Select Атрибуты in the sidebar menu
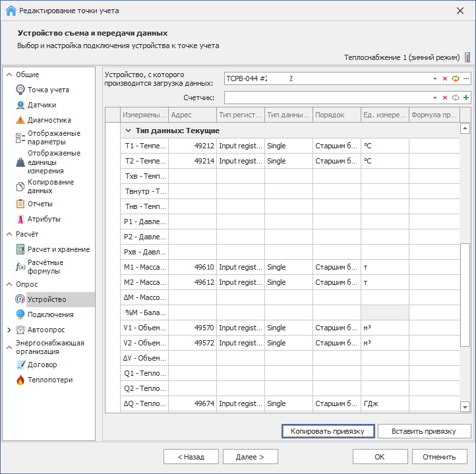The width and height of the screenshot is (476, 474). pyautogui.click(x=44, y=219)
